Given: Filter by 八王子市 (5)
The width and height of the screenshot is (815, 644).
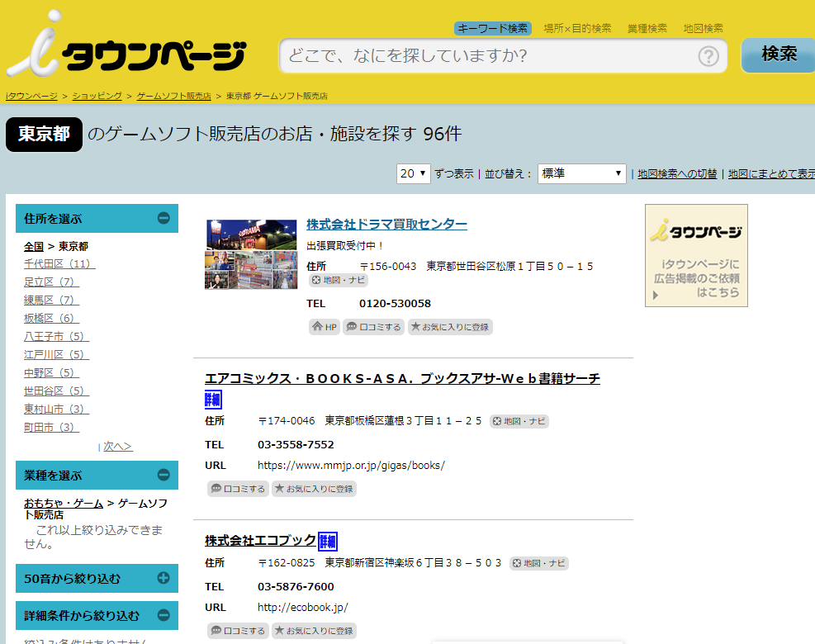Looking at the screenshot, I should coord(56,337).
